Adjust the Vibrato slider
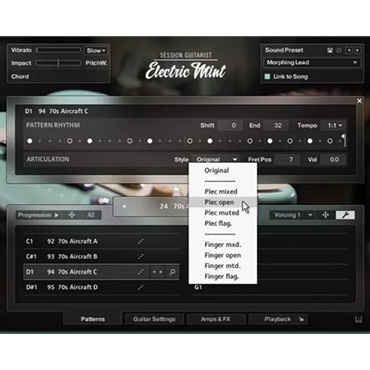Image resolution: width=370 pixels, height=370 pixels. pos(59,50)
